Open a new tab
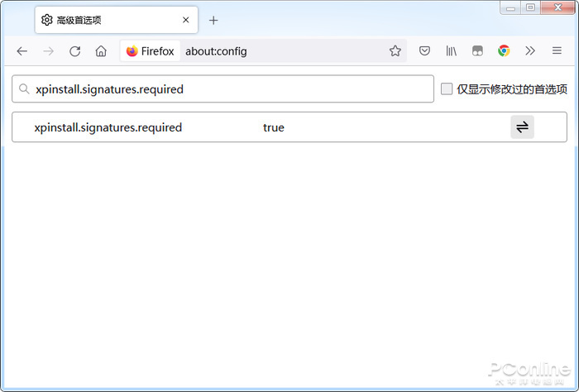 click(x=213, y=20)
